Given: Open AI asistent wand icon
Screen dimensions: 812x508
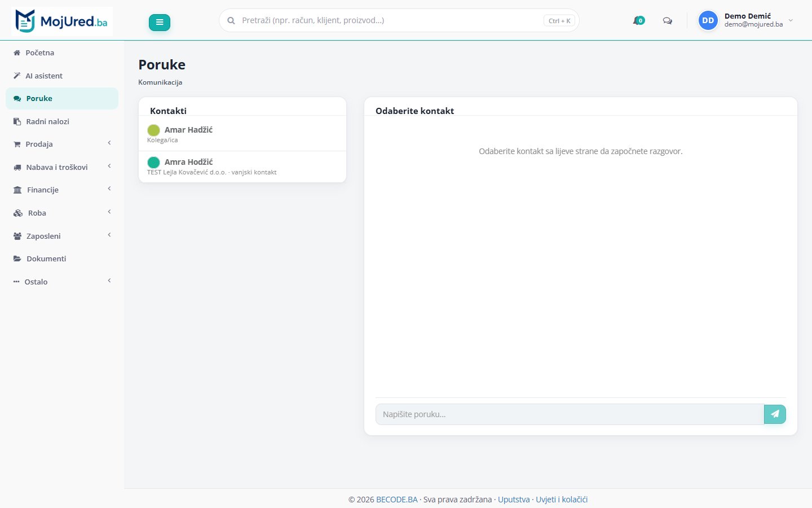Looking at the screenshot, I should (17, 76).
